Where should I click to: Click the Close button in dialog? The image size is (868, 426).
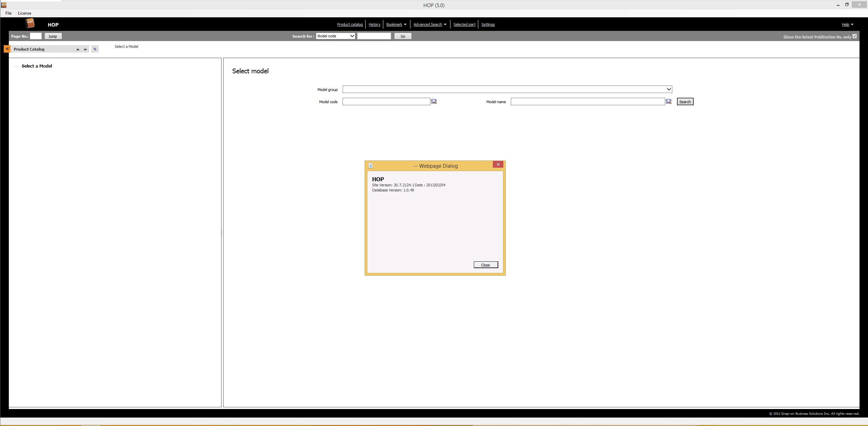(486, 265)
